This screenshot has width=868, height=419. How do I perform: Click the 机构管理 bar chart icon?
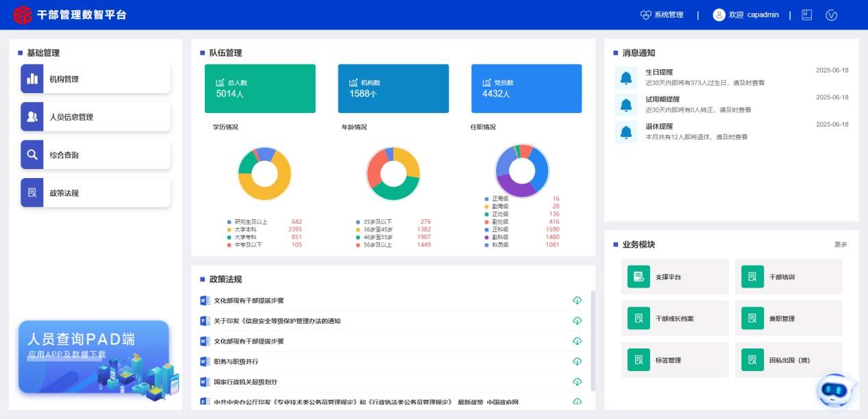tap(32, 79)
